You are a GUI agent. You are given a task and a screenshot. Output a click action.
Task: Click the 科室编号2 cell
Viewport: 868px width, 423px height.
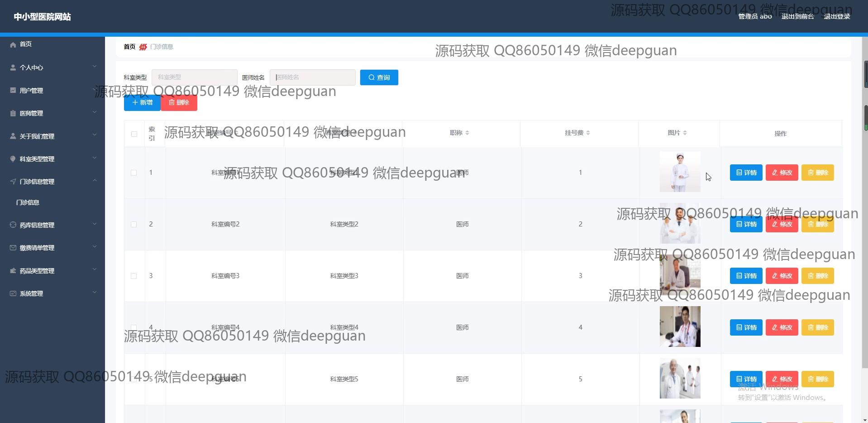click(x=225, y=224)
